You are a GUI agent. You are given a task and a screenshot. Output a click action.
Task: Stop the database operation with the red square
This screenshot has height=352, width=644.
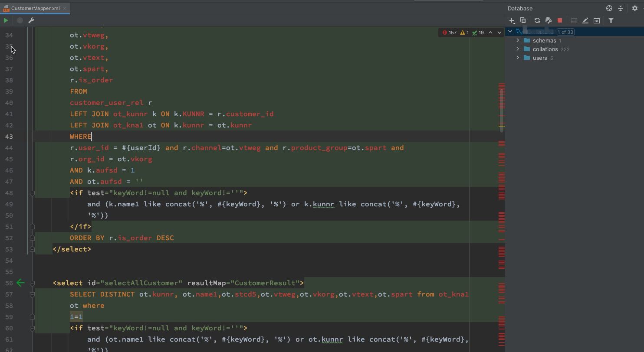pos(560,20)
